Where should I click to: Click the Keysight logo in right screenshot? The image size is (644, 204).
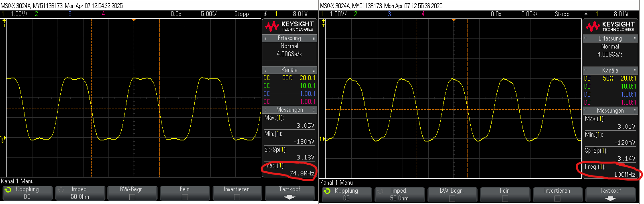(x=610, y=26)
